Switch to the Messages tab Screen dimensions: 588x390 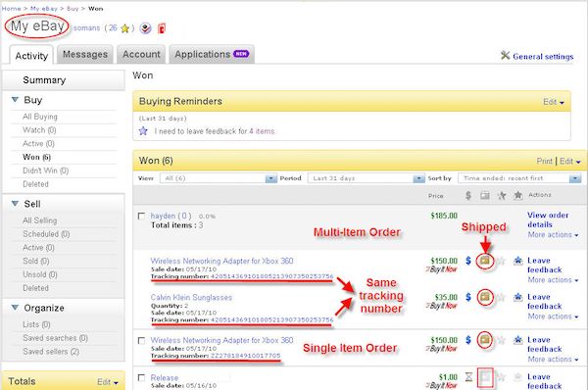tap(85, 54)
